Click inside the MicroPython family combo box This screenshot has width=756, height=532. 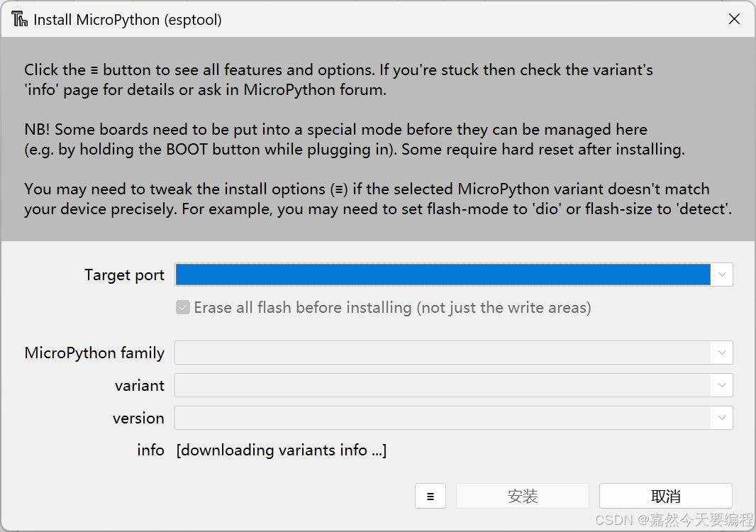440,353
